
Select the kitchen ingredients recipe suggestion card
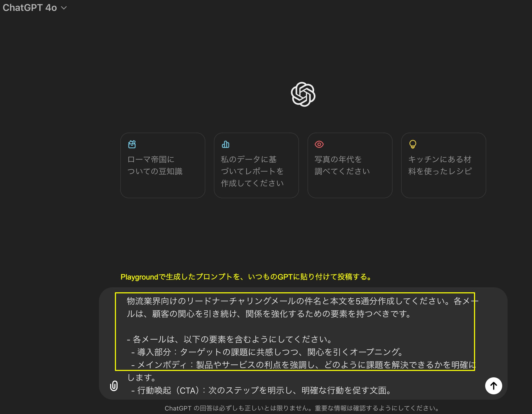click(444, 165)
